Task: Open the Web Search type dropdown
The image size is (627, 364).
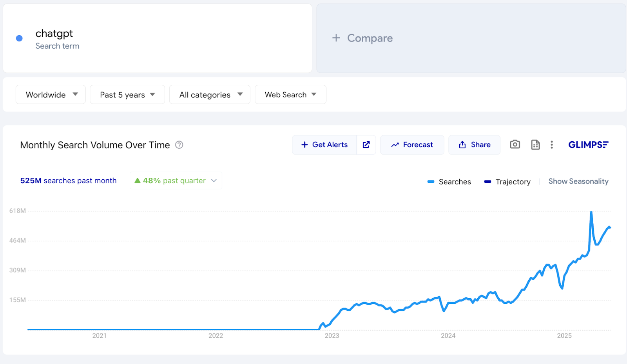Action: point(290,95)
